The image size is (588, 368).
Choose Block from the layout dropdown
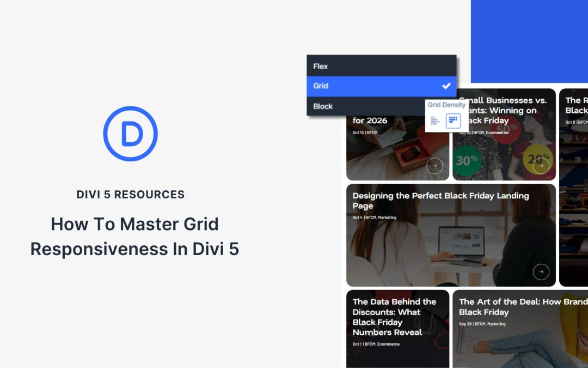(x=381, y=106)
